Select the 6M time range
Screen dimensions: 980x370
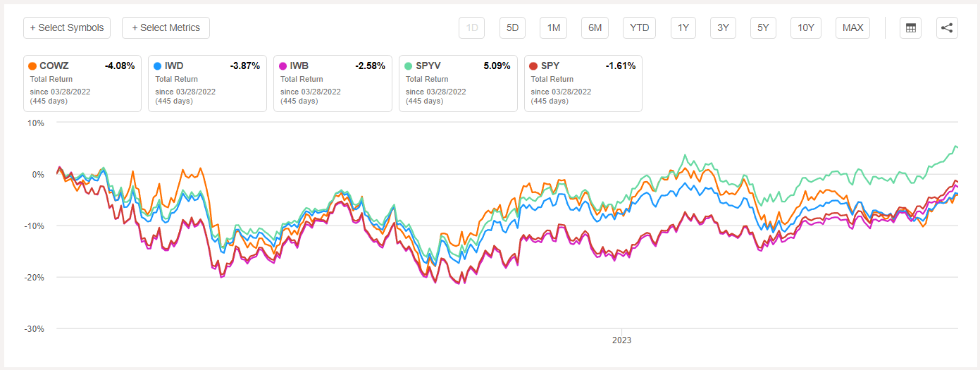595,28
